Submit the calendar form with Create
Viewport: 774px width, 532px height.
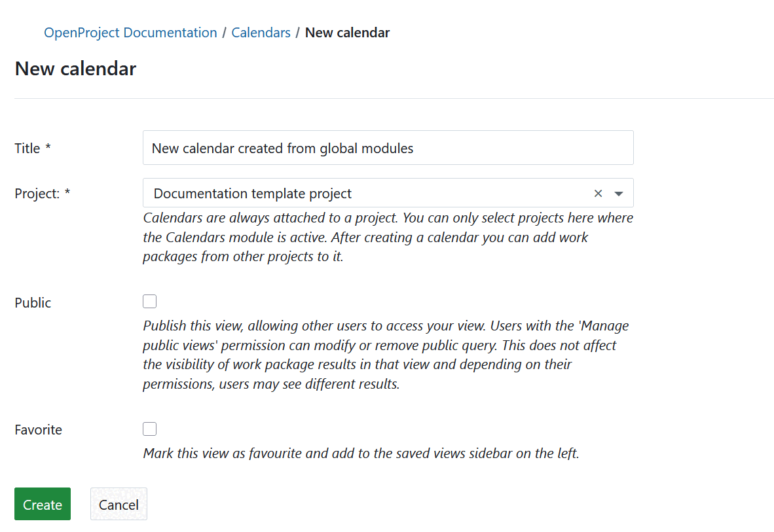(x=42, y=504)
